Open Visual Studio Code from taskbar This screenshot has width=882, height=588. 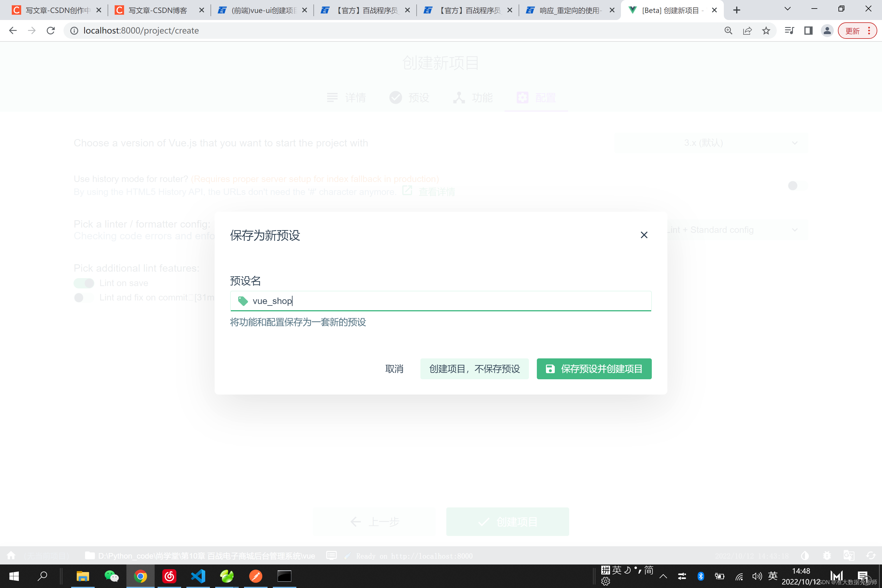click(x=198, y=576)
